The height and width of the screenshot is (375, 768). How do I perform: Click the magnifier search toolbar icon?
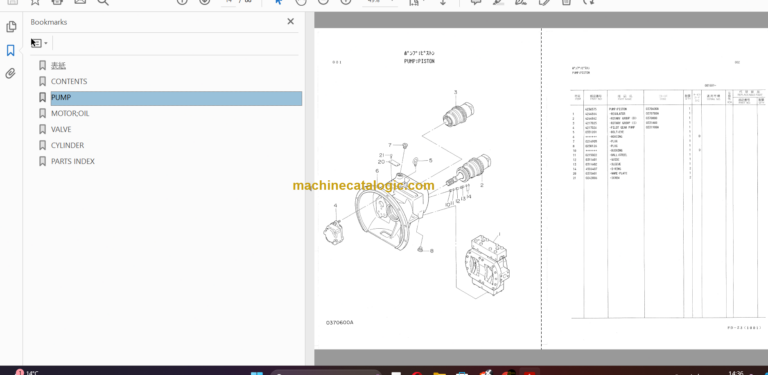point(103,2)
